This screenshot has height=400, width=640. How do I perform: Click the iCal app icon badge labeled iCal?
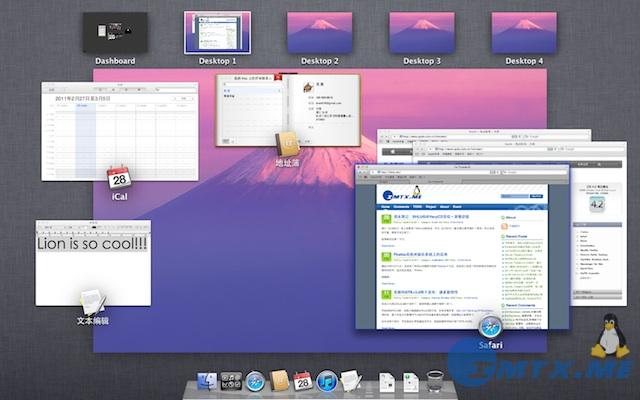(119, 178)
